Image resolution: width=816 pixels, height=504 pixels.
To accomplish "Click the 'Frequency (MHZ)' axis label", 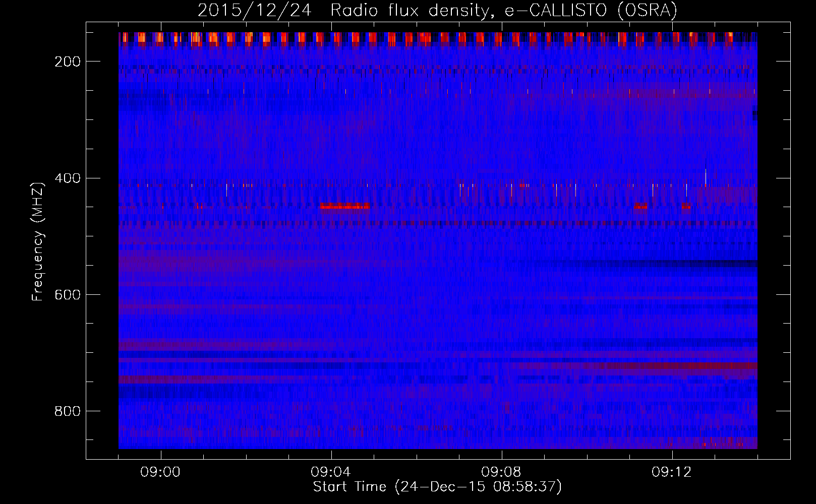I will point(38,241).
